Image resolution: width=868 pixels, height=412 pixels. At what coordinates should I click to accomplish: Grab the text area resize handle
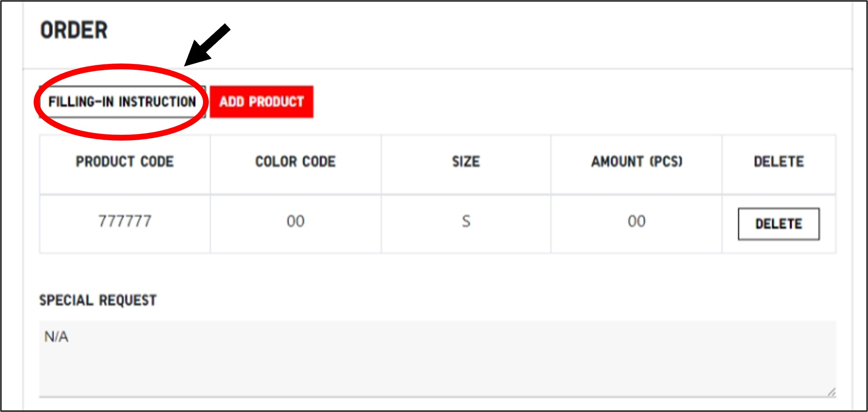coord(831,392)
